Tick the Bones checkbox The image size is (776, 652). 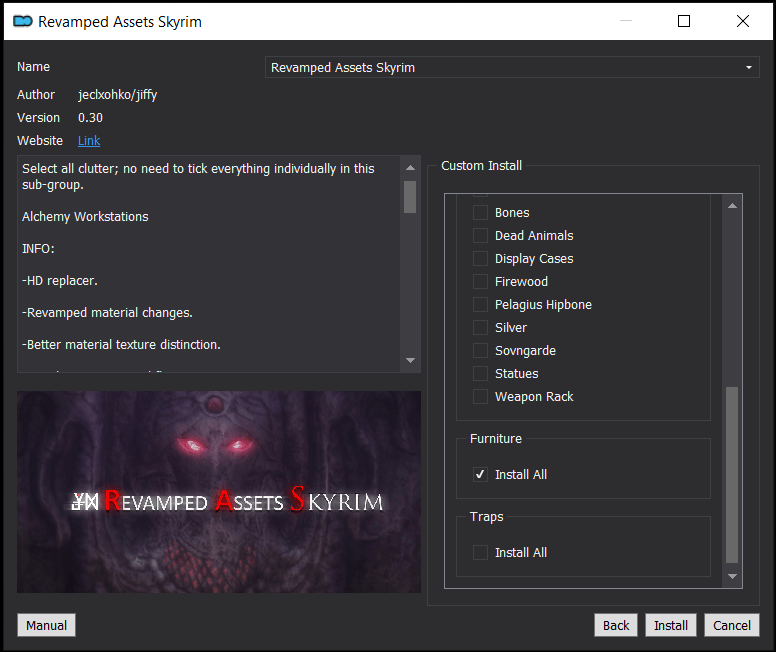click(x=480, y=212)
